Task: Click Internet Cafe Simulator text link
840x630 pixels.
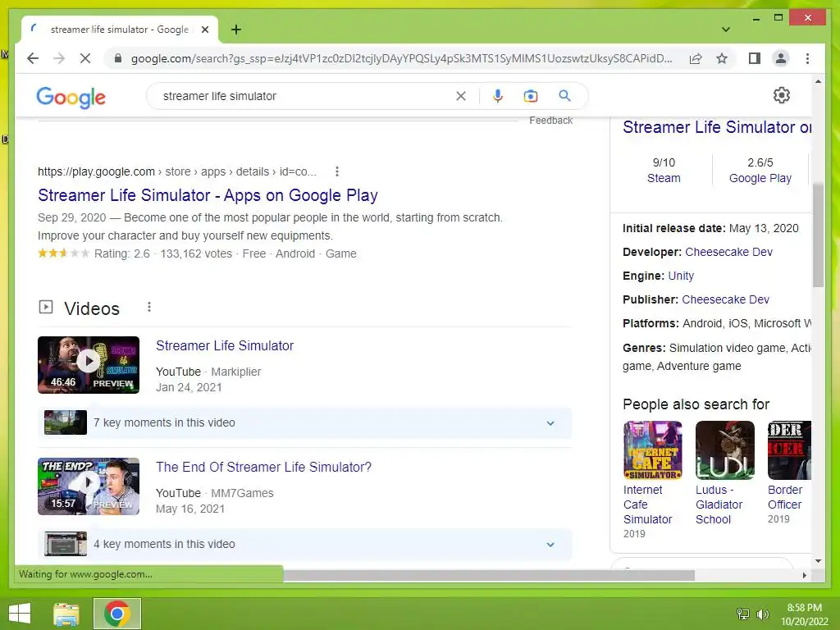Action: (648, 504)
